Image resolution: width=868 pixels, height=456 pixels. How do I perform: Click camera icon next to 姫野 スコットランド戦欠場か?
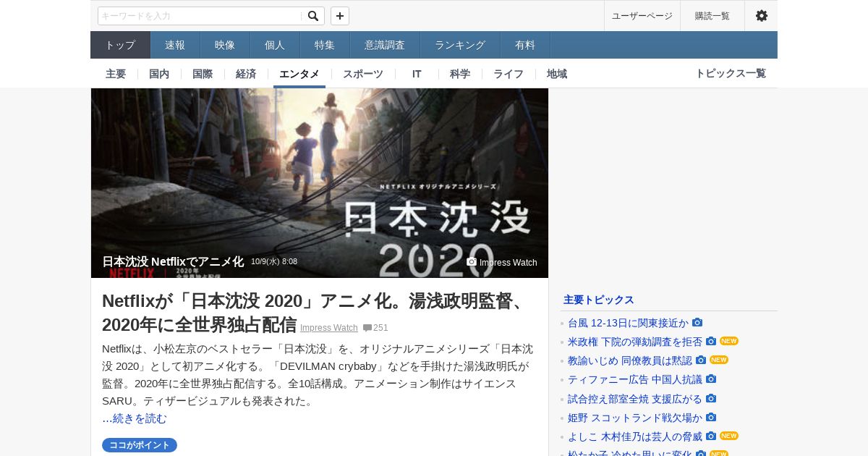[x=711, y=418]
